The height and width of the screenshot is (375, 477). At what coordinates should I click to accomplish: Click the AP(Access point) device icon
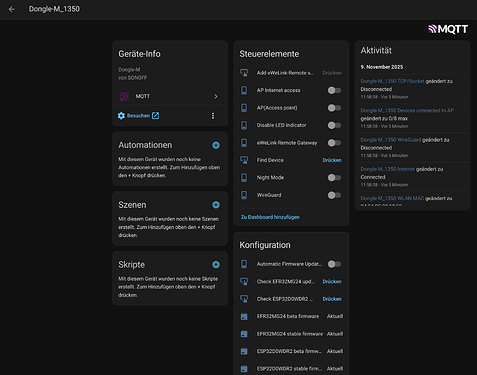pyautogui.click(x=244, y=108)
